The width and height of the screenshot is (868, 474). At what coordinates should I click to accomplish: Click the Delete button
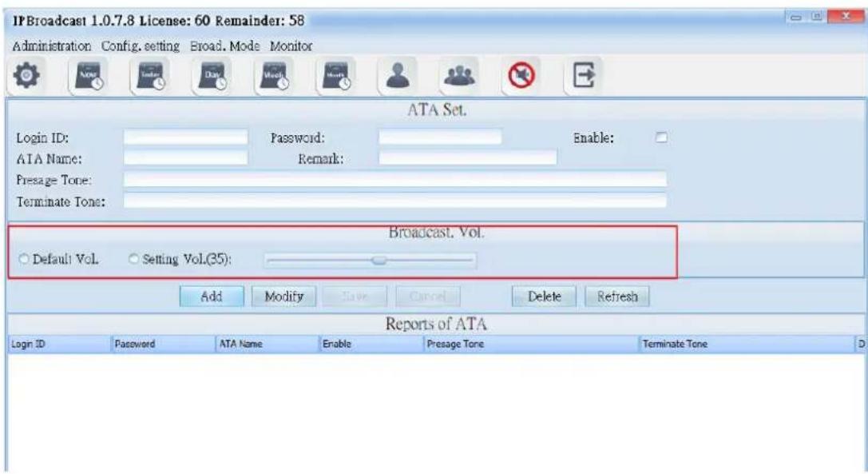click(x=544, y=297)
